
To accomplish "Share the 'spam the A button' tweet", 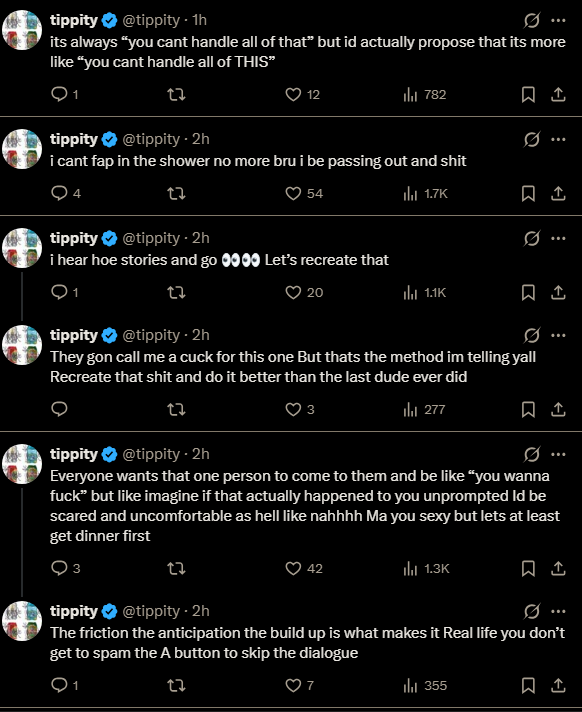I will tap(558, 685).
